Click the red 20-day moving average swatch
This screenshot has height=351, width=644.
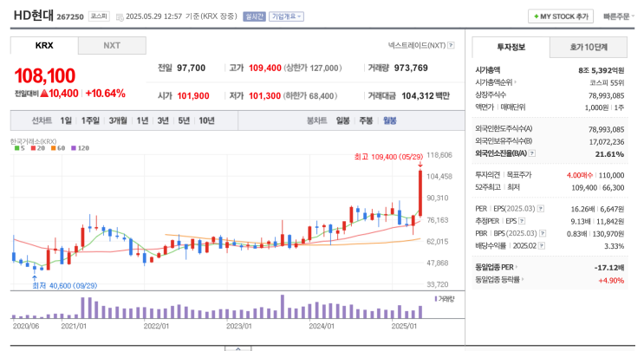click(33, 148)
